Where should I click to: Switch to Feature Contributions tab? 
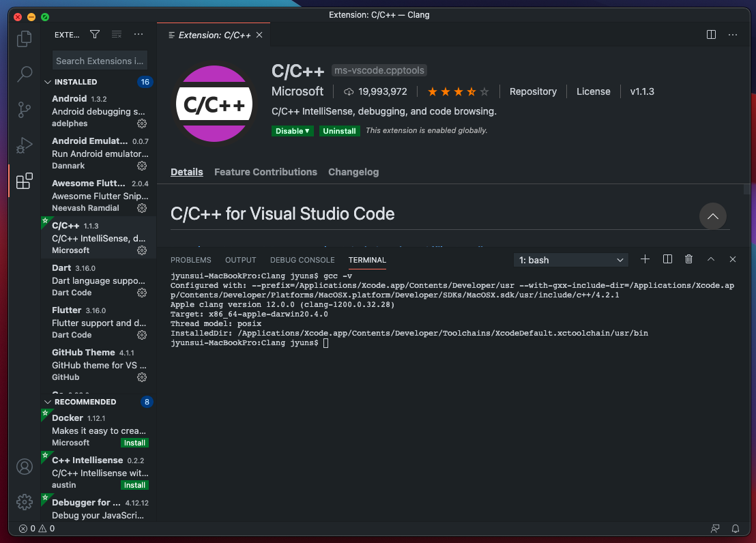coord(265,172)
